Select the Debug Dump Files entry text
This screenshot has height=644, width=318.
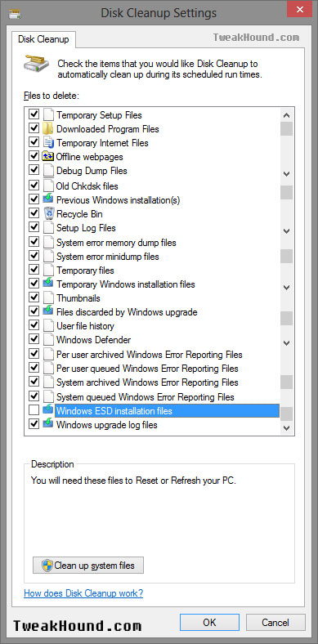92,171
